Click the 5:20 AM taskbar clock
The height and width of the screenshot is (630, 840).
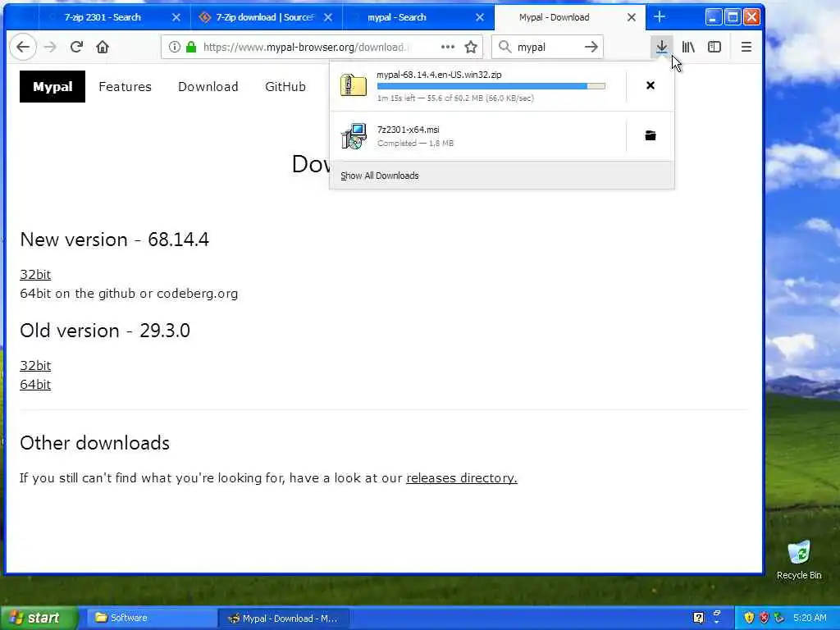(x=810, y=618)
